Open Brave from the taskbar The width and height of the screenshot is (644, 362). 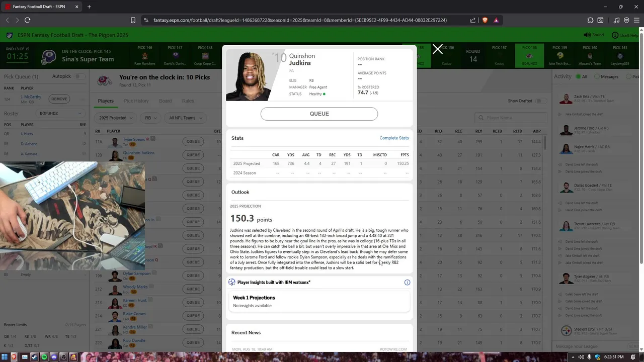click(14, 357)
